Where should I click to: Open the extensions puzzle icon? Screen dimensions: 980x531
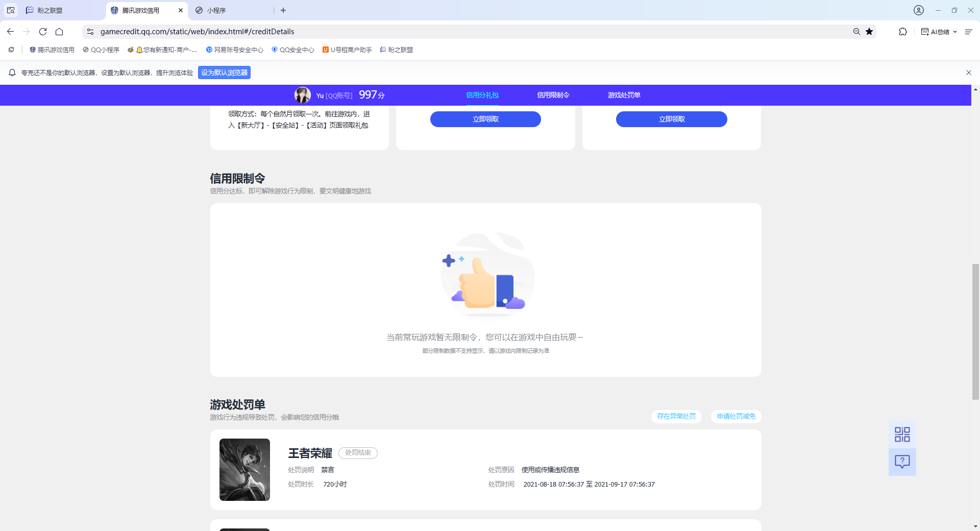(903, 32)
